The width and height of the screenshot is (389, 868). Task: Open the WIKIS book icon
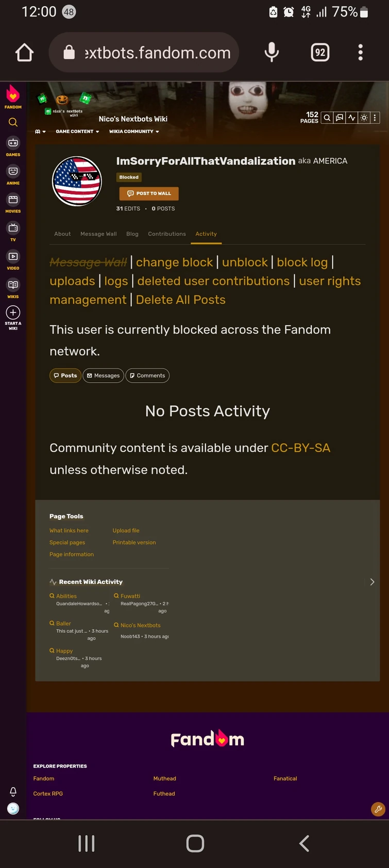12,285
